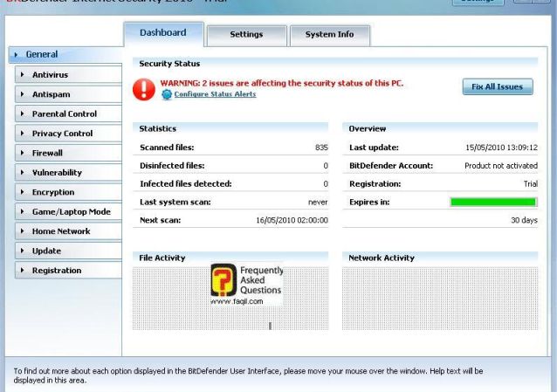Click the Statistics section header
557x392 pixels.
coord(158,128)
